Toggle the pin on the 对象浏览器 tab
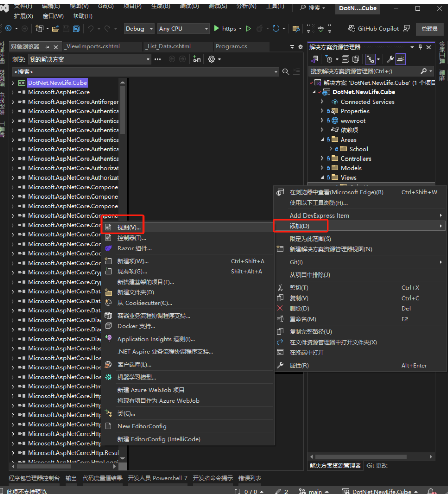This screenshot has height=494, width=448. pos(47,47)
